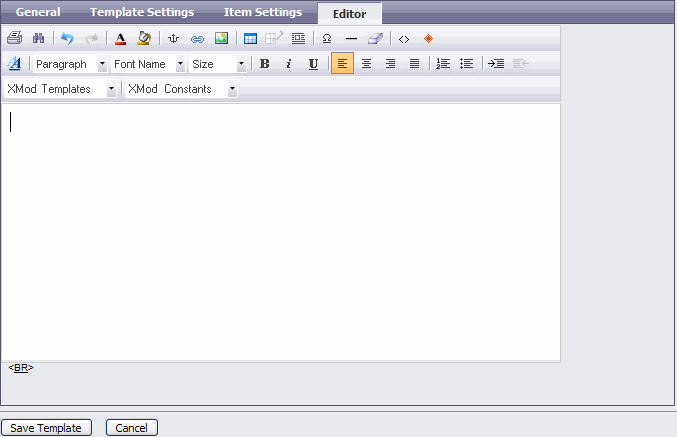Toggle align left
Image resolution: width=677 pixels, height=437 pixels.
point(342,63)
